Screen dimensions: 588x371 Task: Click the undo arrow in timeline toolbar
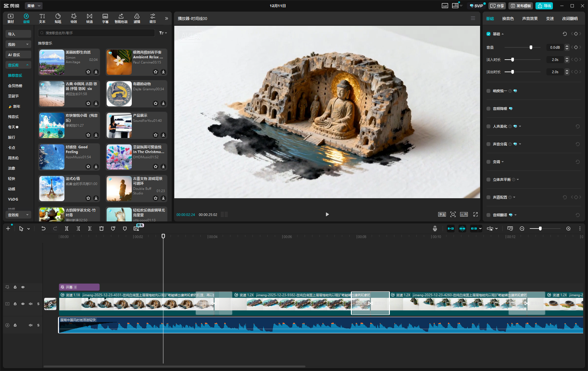pyautogui.click(x=43, y=229)
